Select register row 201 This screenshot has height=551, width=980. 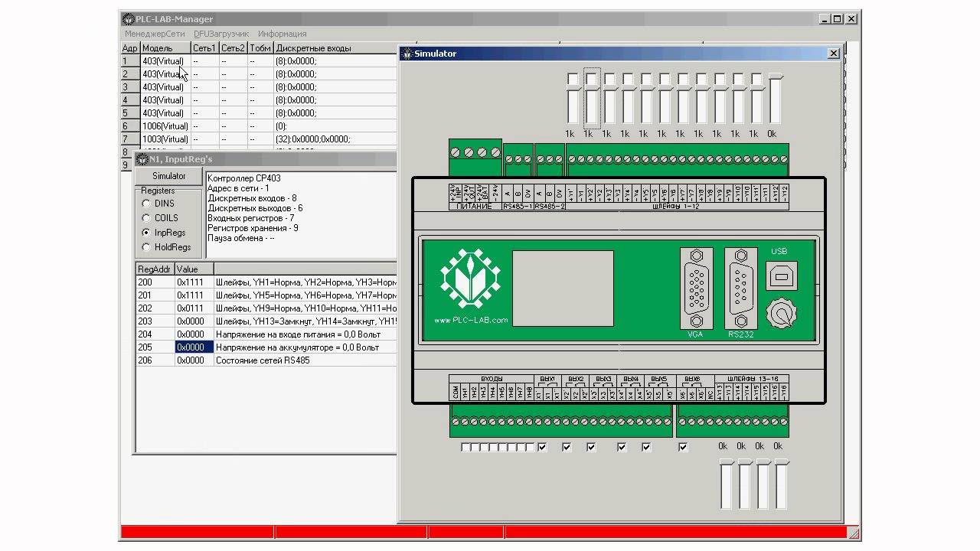tap(266, 295)
